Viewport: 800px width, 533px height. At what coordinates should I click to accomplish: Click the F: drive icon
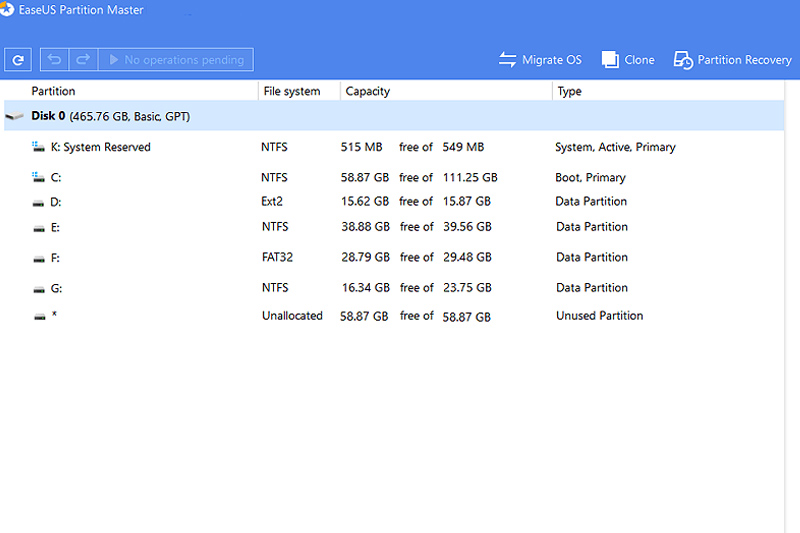point(39,260)
